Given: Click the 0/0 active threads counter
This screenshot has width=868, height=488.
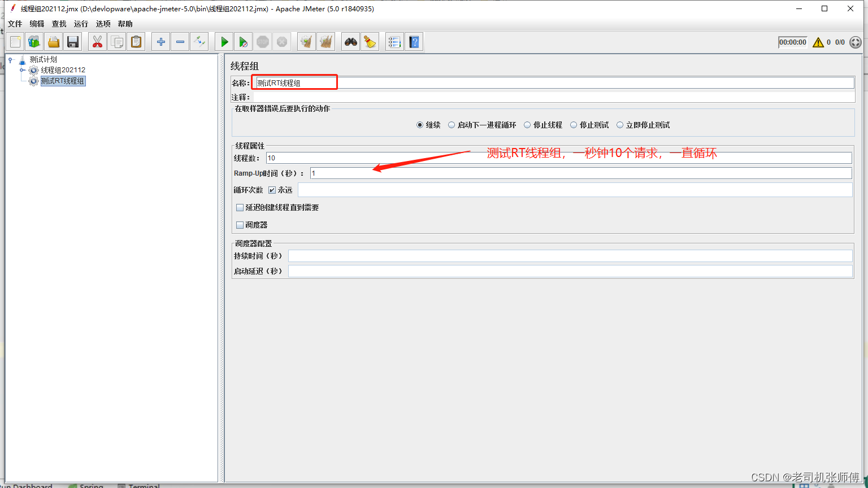Looking at the screenshot, I should [x=840, y=42].
